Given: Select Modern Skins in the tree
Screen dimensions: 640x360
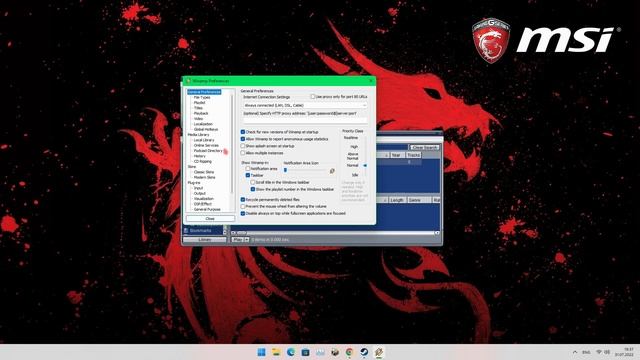Looking at the screenshot, I should tap(204, 177).
